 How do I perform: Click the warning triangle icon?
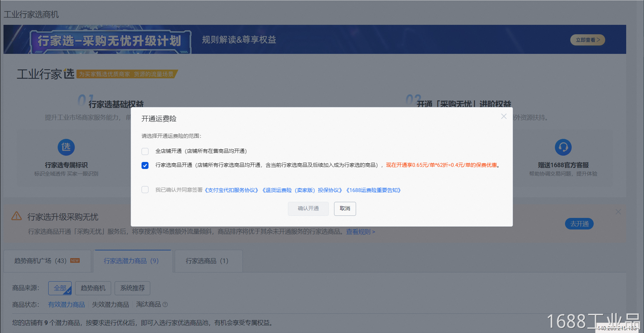click(16, 216)
